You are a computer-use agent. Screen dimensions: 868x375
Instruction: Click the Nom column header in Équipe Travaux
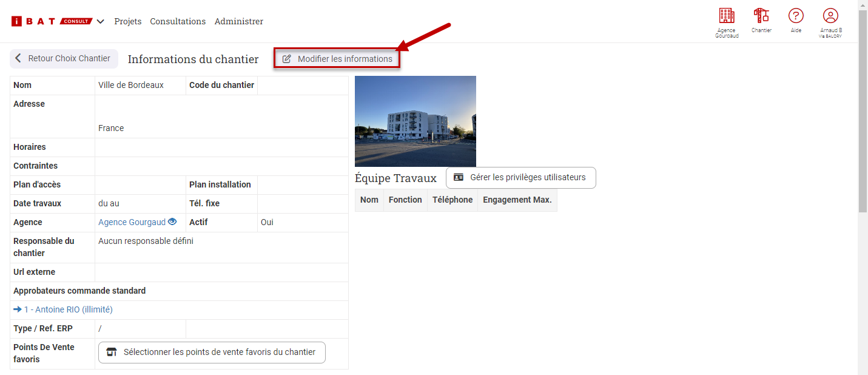(x=369, y=200)
